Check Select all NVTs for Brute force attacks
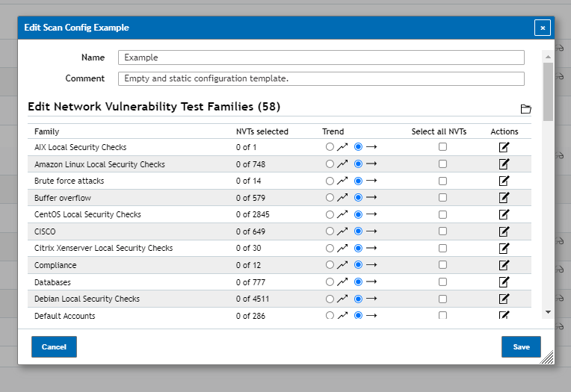Viewport: 571px width, 392px height. [x=442, y=181]
